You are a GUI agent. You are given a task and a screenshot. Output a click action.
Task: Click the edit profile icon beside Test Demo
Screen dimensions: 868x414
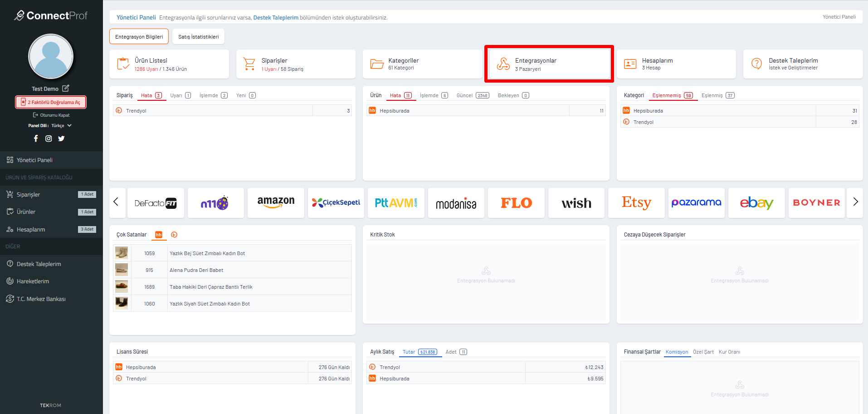66,88
